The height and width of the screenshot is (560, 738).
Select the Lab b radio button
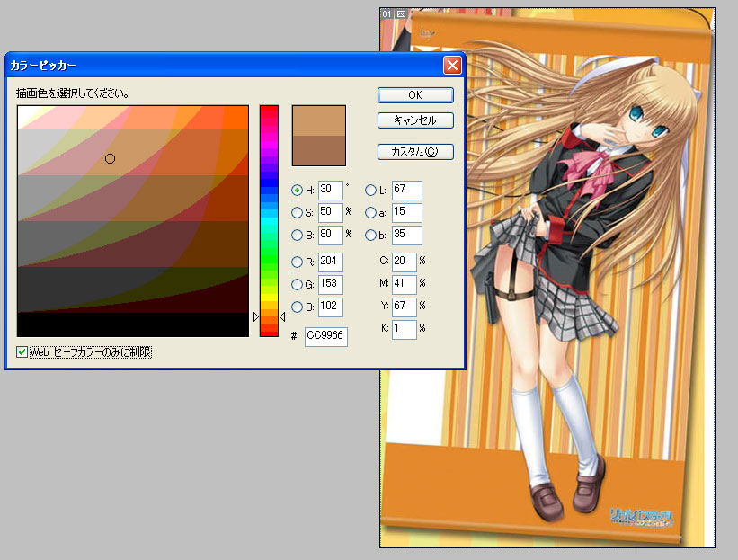[370, 235]
